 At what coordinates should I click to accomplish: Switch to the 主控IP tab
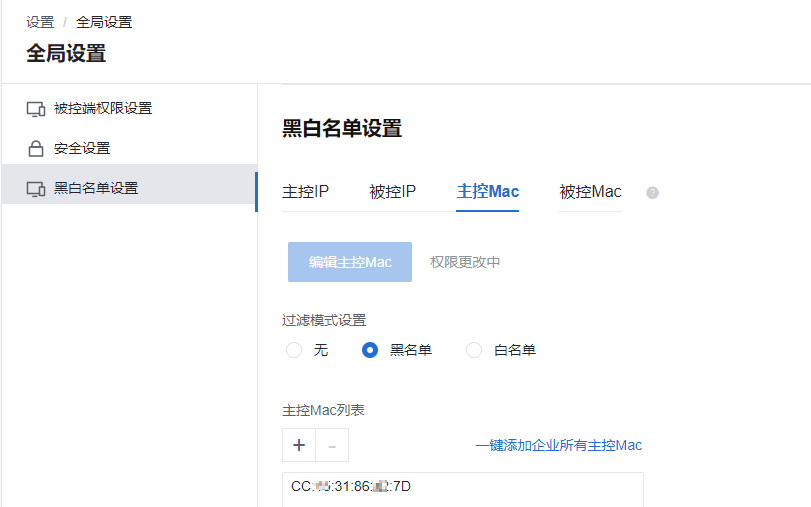pos(305,191)
